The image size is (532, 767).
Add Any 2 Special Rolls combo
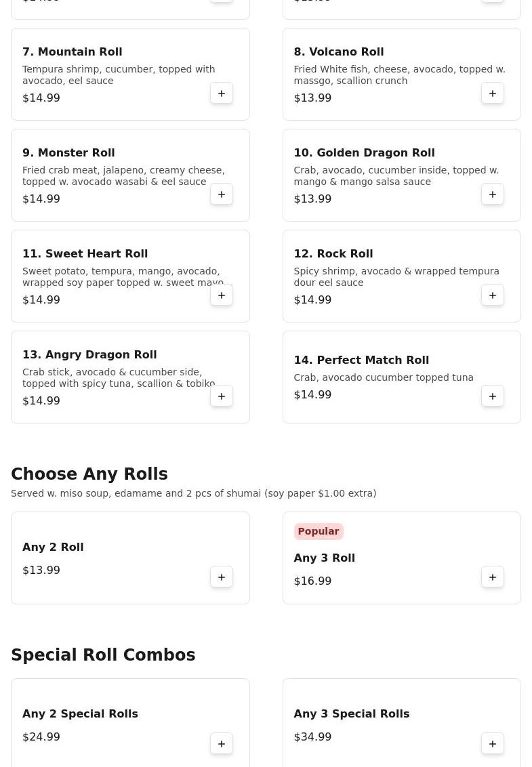coord(222,744)
